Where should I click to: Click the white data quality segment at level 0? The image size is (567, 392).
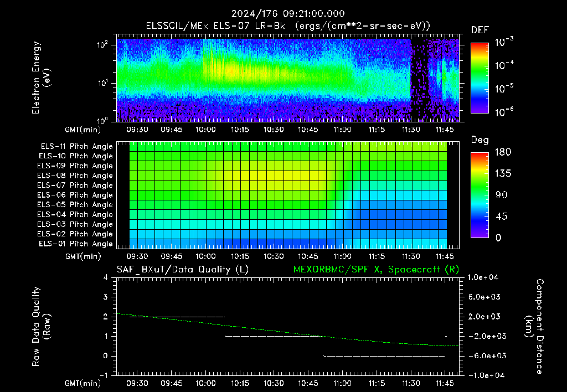point(384,356)
